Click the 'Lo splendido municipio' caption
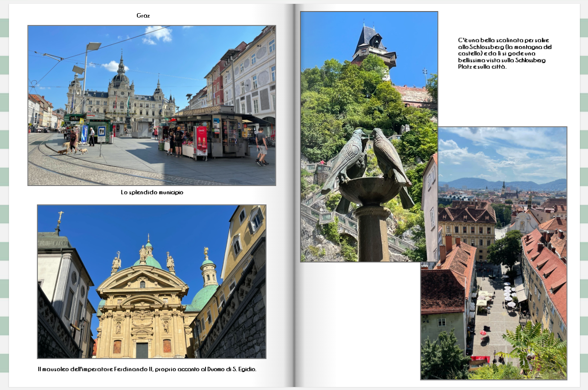 (x=152, y=192)
